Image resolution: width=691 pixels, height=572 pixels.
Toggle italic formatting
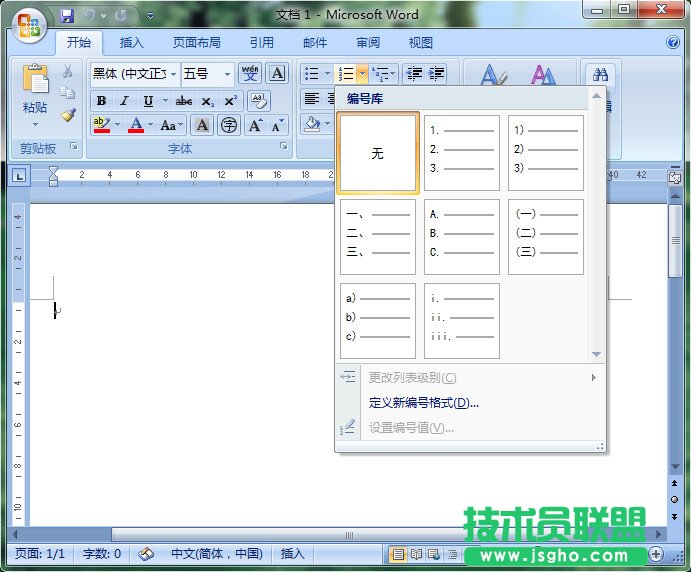(125, 101)
